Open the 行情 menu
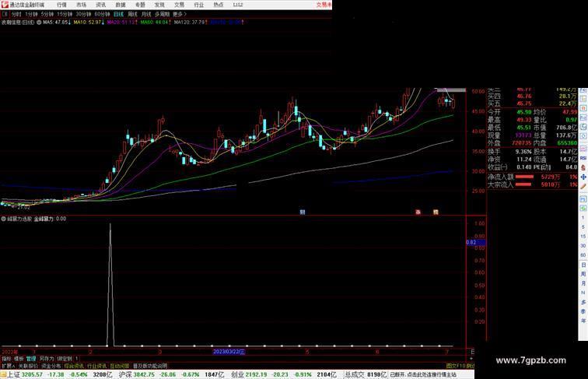The image size is (588, 379). click(61, 5)
